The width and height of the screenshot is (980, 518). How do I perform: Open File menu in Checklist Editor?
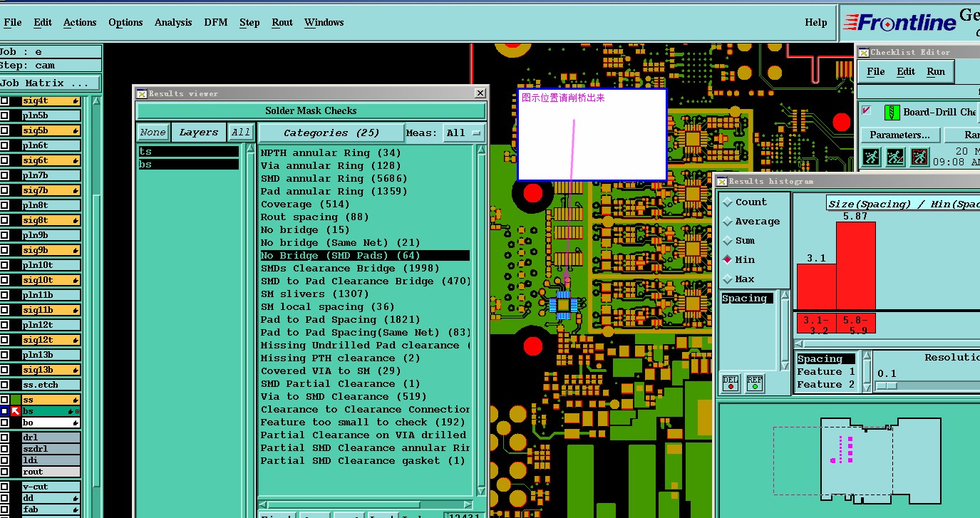pyautogui.click(x=876, y=71)
